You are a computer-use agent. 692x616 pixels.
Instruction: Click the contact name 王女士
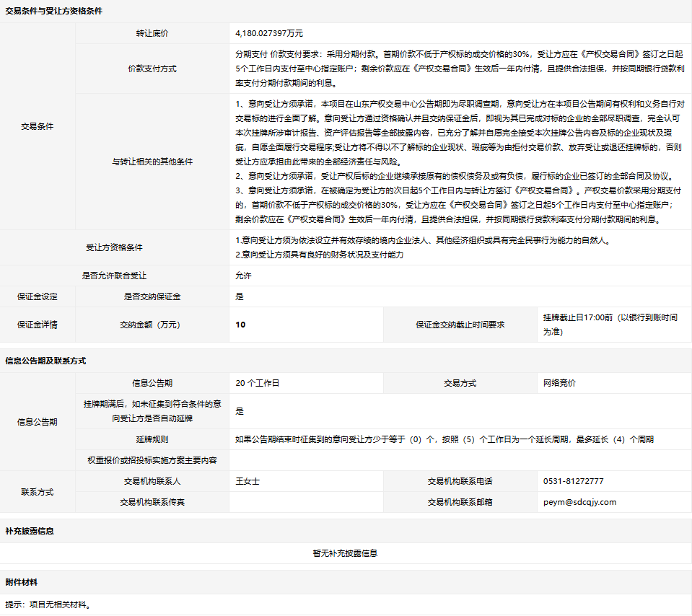(247, 481)
